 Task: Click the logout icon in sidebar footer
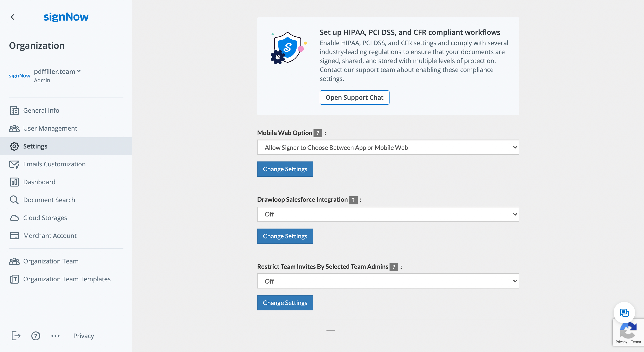[x=16, y=336]
